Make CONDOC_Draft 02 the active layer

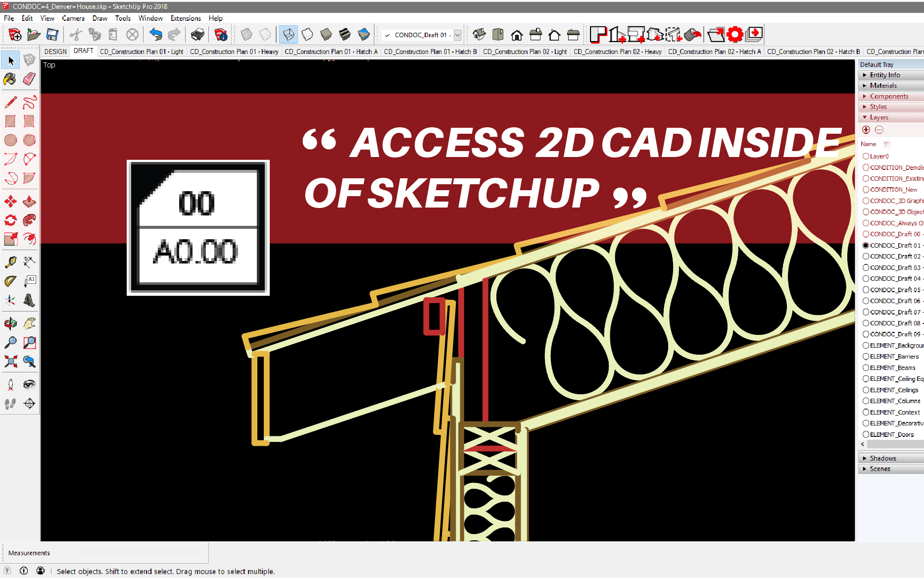pos(866,257)
